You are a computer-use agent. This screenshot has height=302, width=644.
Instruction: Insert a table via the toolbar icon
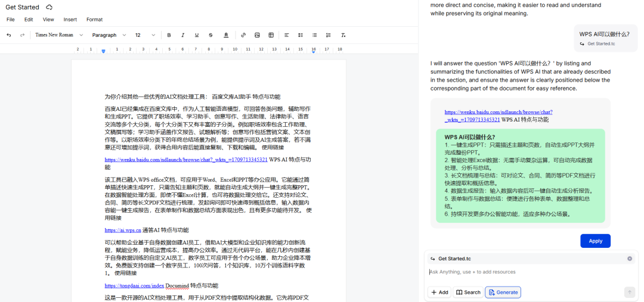271,35
